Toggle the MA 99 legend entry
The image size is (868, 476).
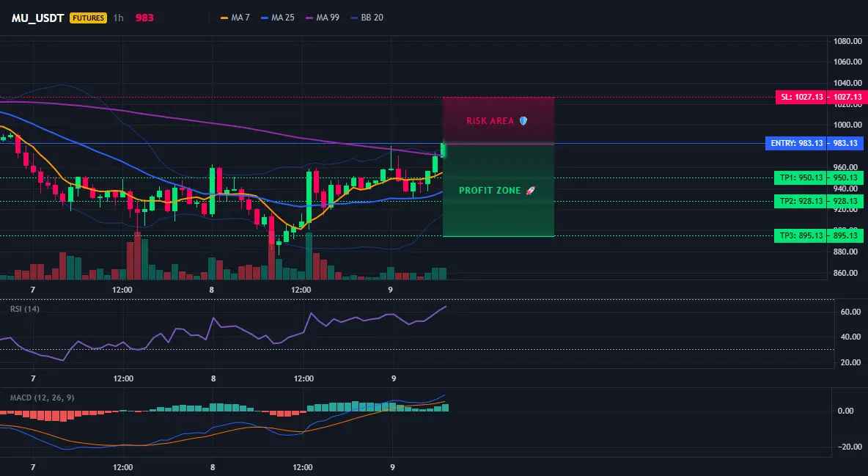pos(322,18)
